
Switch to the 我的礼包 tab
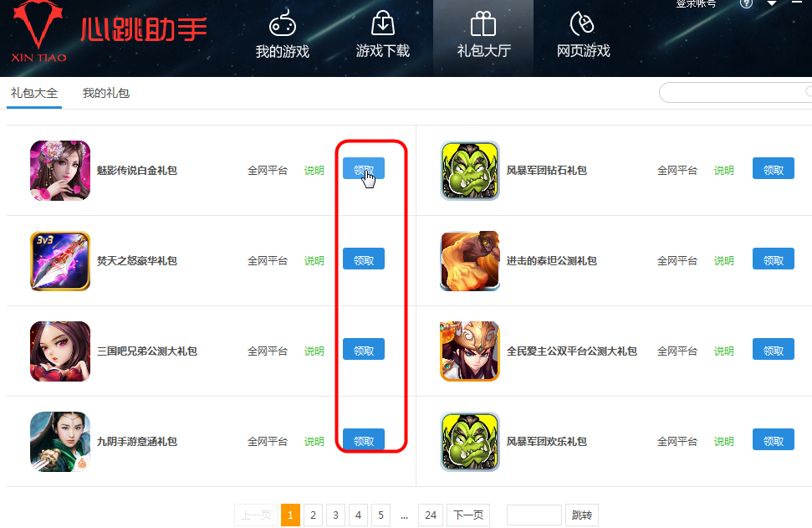[105, 93]
